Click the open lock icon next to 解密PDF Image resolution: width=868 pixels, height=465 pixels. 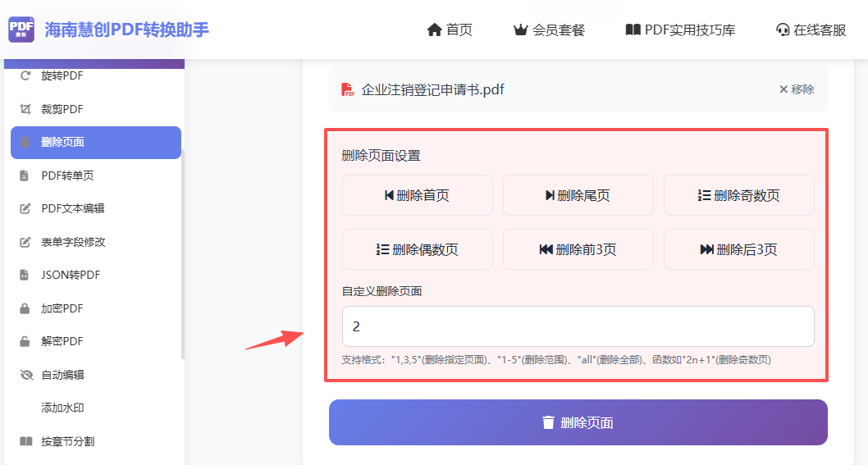(x=25, y=341)
